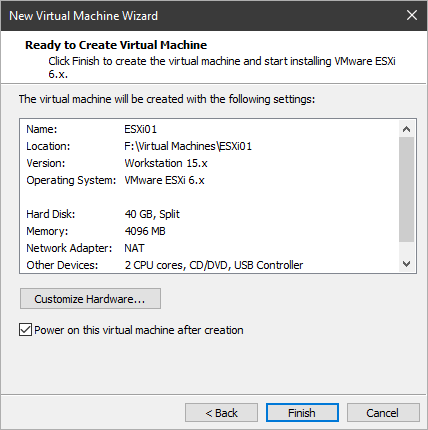Select the Operating System VMware ESXi 6.x row
Screen dimensions: 428x430
209,180
